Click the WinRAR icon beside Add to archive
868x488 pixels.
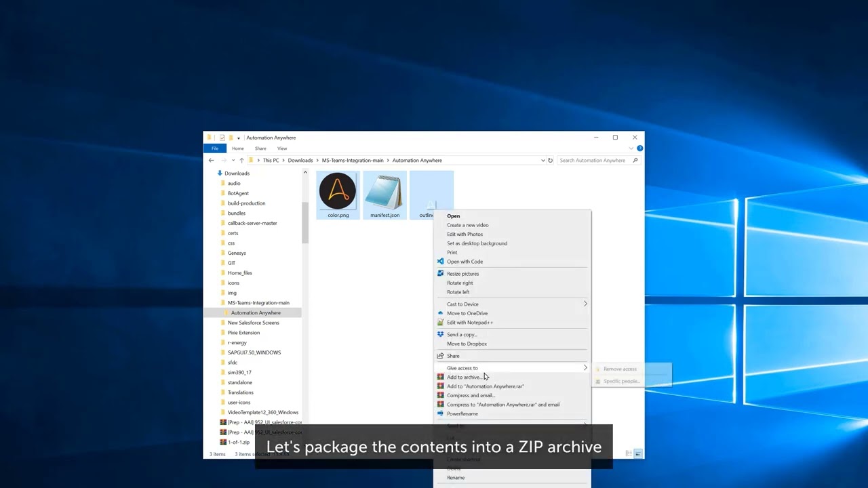coord(440,377)
